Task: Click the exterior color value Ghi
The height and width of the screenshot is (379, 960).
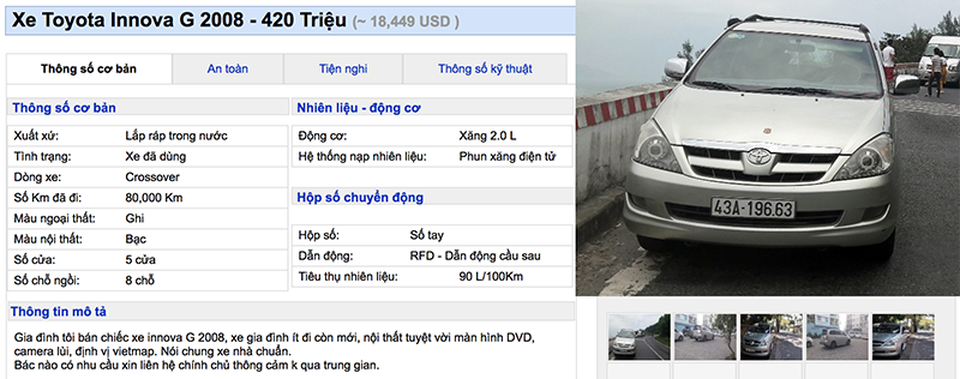Action: 135,219
